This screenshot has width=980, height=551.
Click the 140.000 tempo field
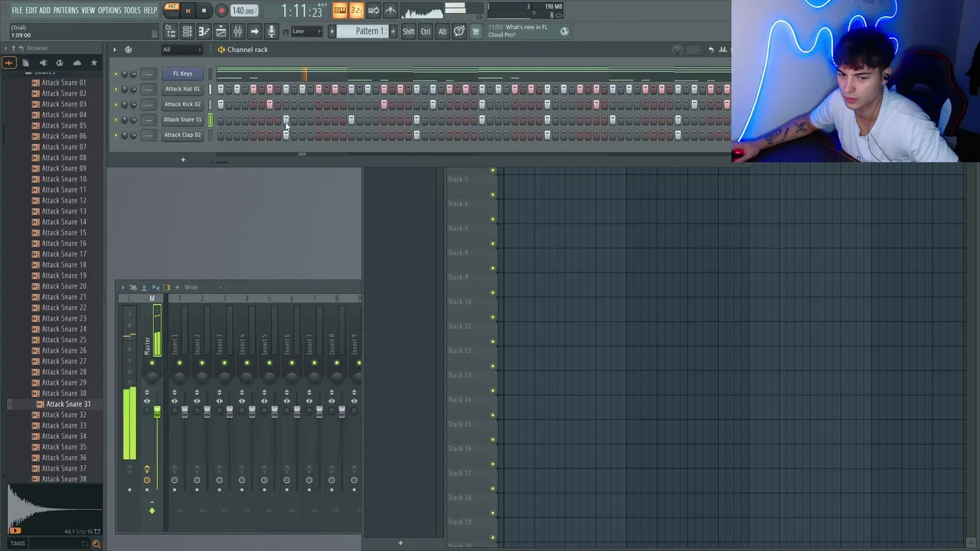[x=243, y=11]
